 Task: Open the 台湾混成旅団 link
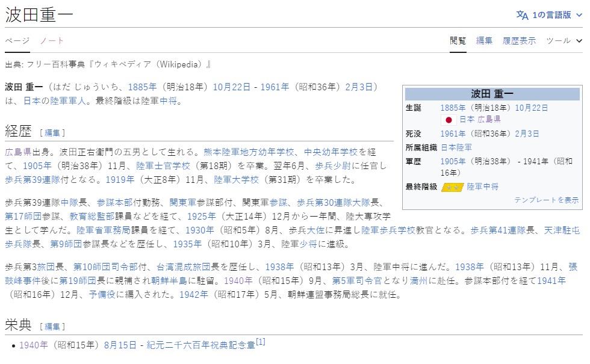[184, 267]
